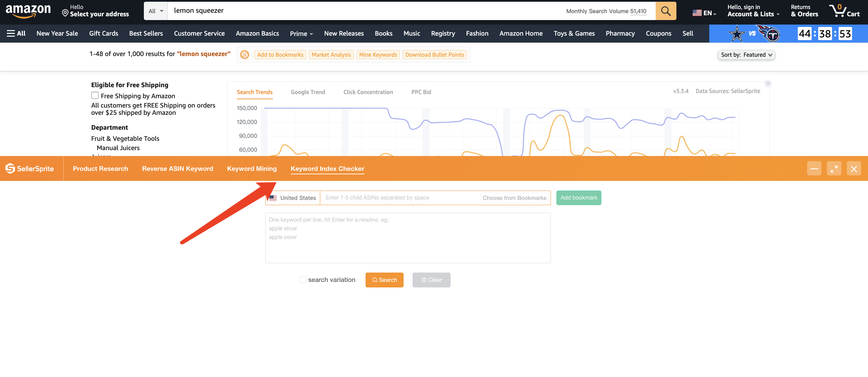Open the EN language dropdown
Screen dimensions: 868x377
710,13
